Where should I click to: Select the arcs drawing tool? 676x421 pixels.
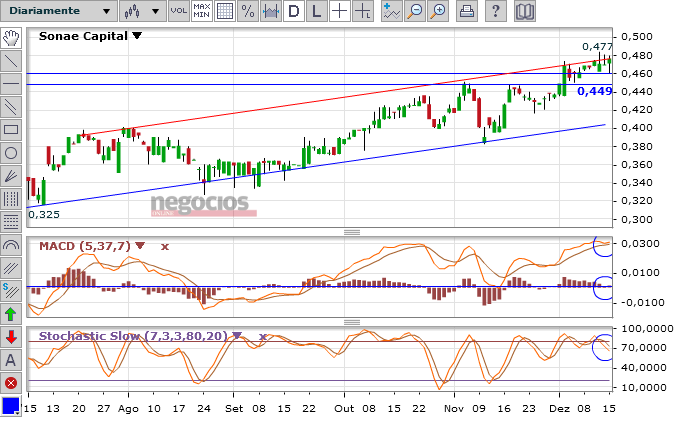pyautogui.click(x=11, y=245)
